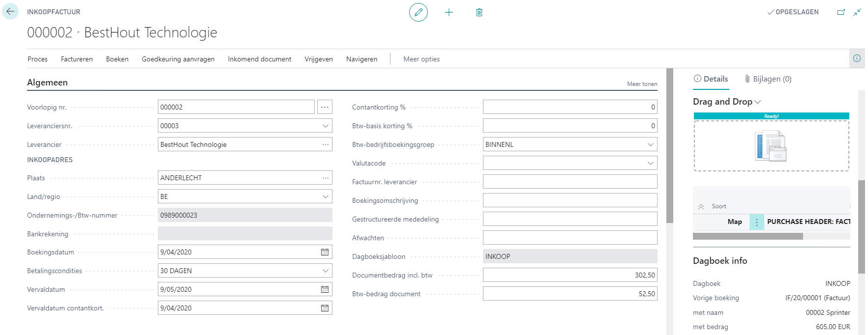Click the back arrow button

(x=10, y=12)
